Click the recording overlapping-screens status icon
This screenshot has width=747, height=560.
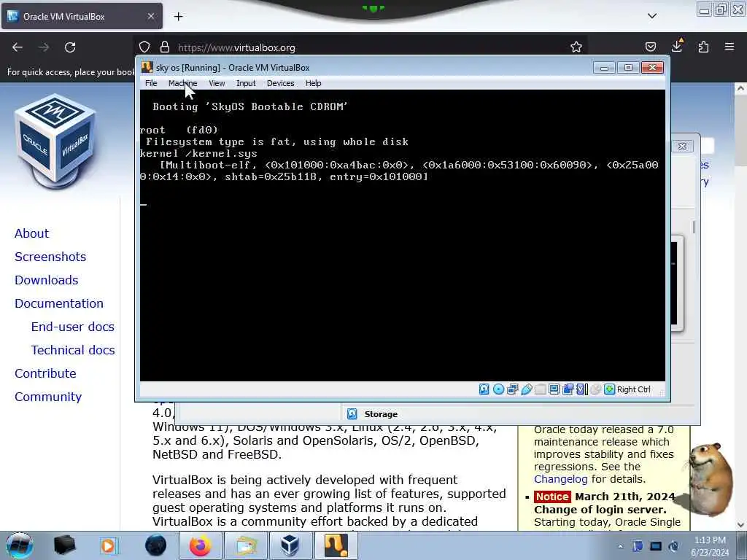point(568,389)
